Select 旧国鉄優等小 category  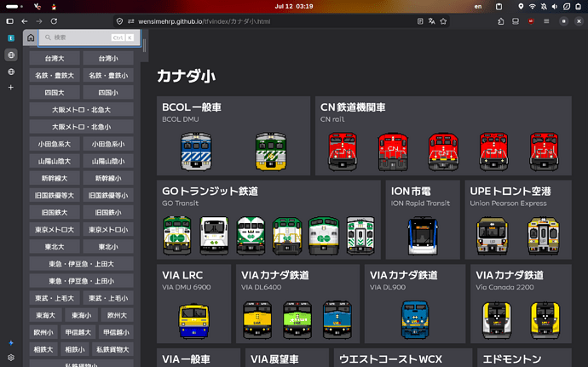pos(108,195)
